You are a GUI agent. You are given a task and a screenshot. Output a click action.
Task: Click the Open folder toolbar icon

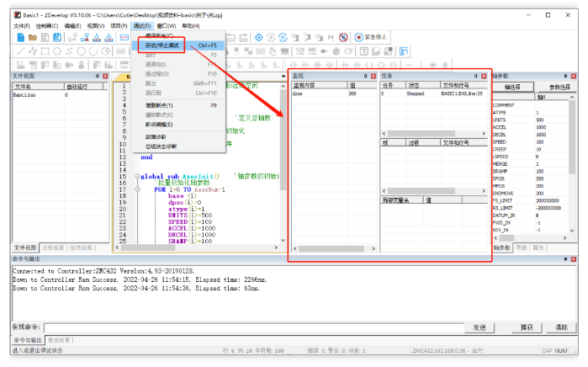(33, 37)
